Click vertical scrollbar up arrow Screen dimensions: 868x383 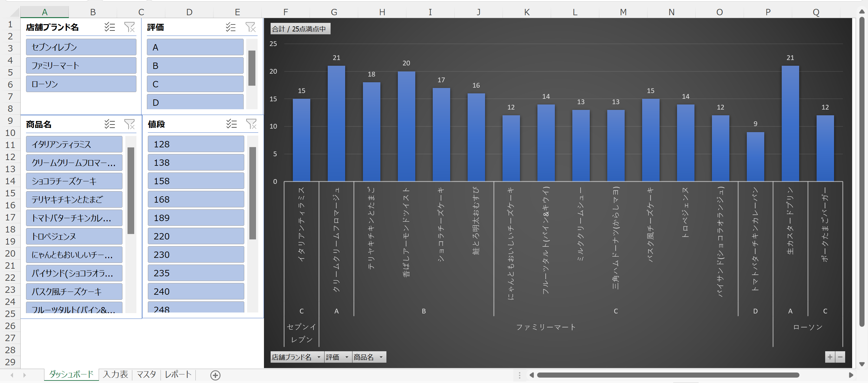tap(862, 11)
